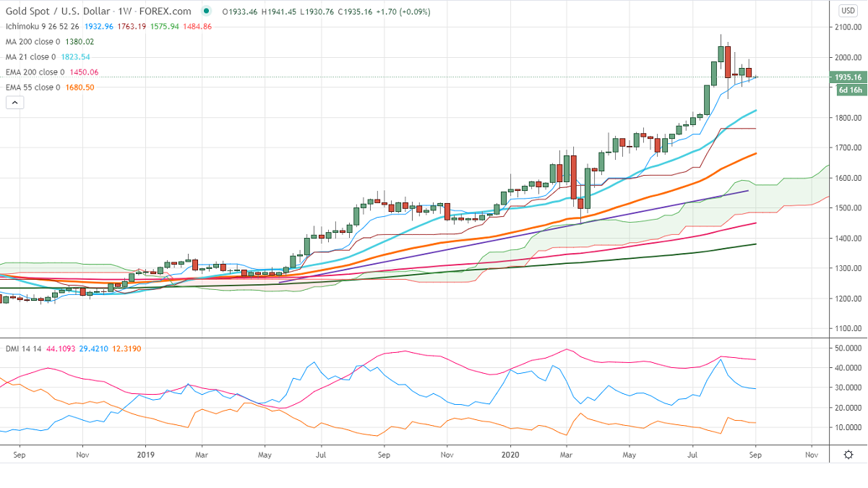The width and height of the screenshot is (868, 488).
Task: Click the high price H1941.45
Action: (278, 12)
